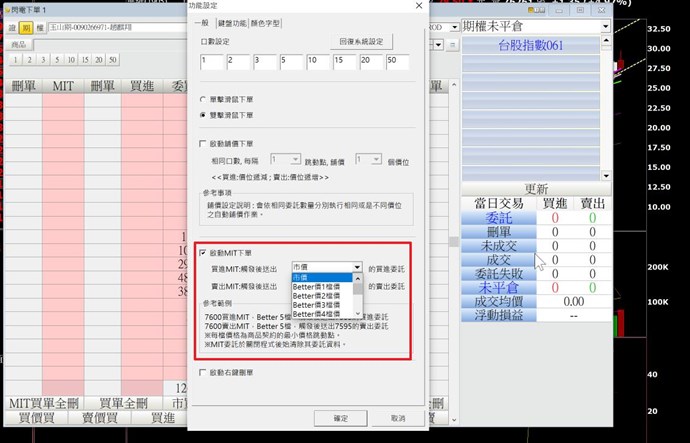The image size is (690, 443).
Task: Click the 證 securities account type icon
Action: (x=13, y=30)
